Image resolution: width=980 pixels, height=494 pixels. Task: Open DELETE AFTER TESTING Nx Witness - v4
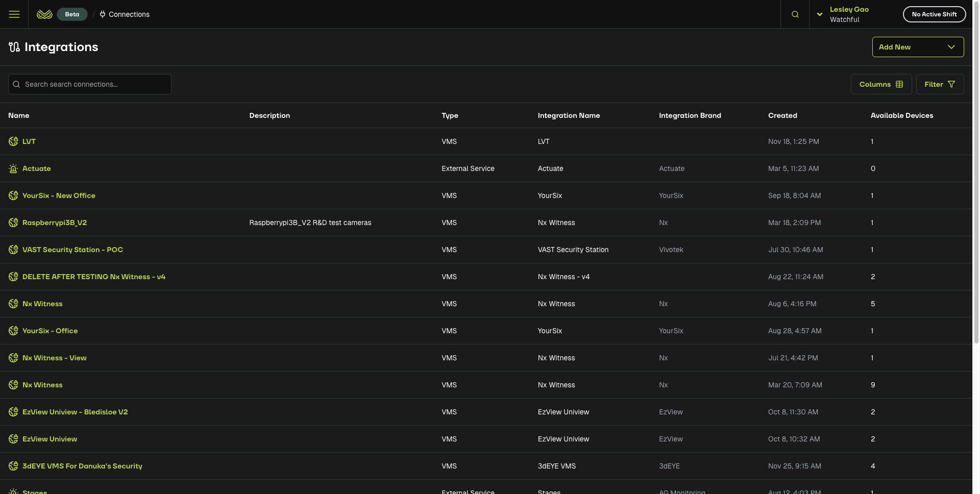(x=94, y=277)
